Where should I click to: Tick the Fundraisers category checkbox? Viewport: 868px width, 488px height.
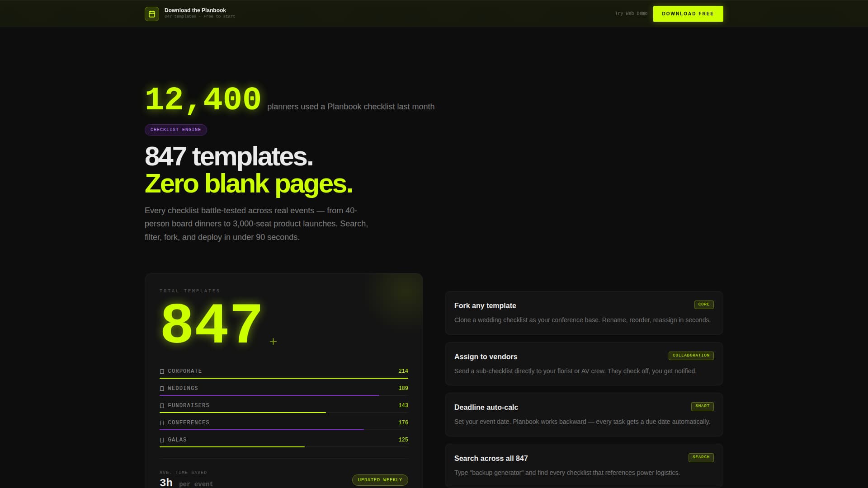162,406
